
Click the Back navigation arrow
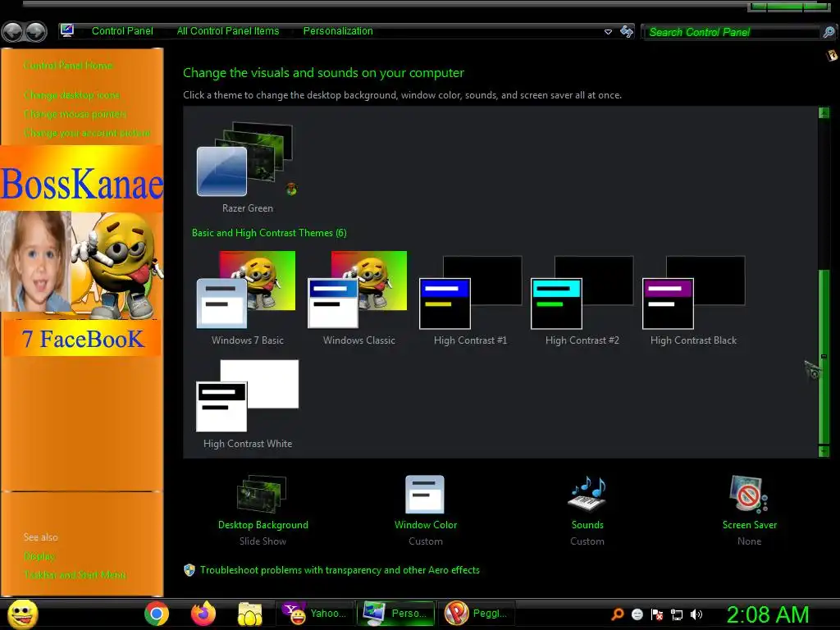coord(13,32)
